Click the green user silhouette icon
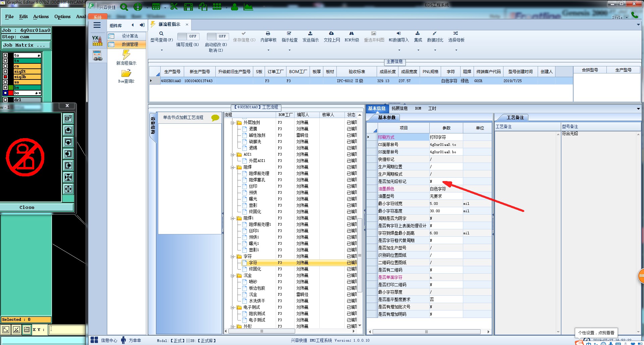The width and height of the screenshot is (644, 345). click(234, 7)
